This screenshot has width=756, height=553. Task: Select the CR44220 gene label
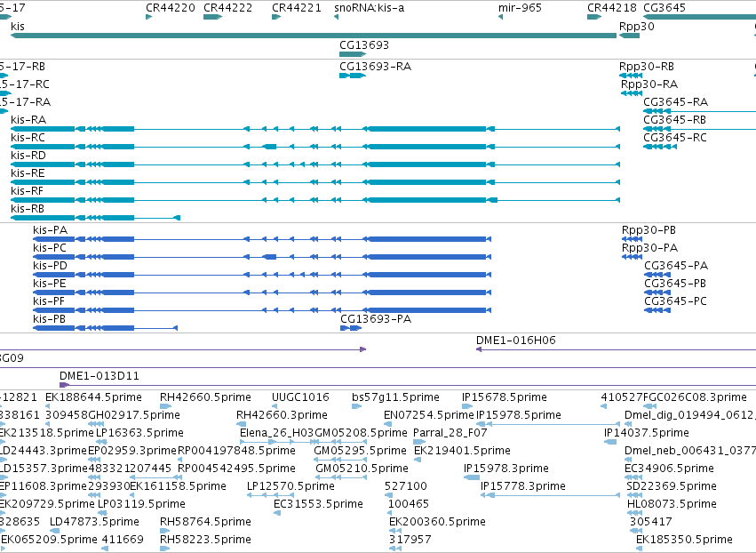tap(171, 8)
